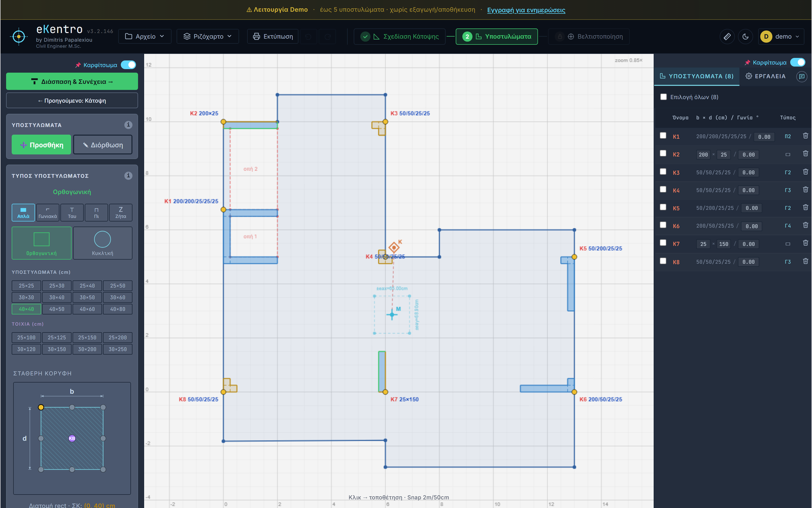Edit K7 depth field 150

tap(724, 244)
